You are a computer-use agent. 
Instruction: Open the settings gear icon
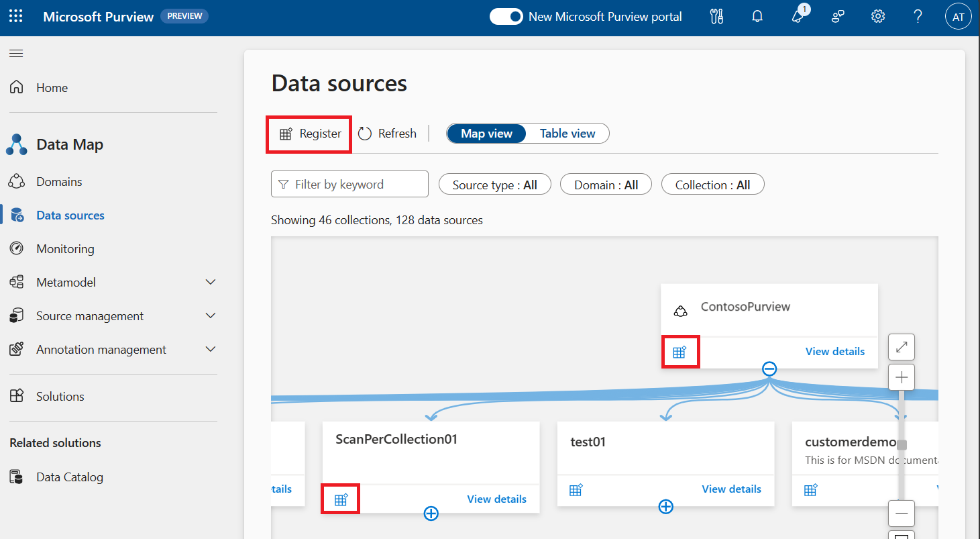878,17
